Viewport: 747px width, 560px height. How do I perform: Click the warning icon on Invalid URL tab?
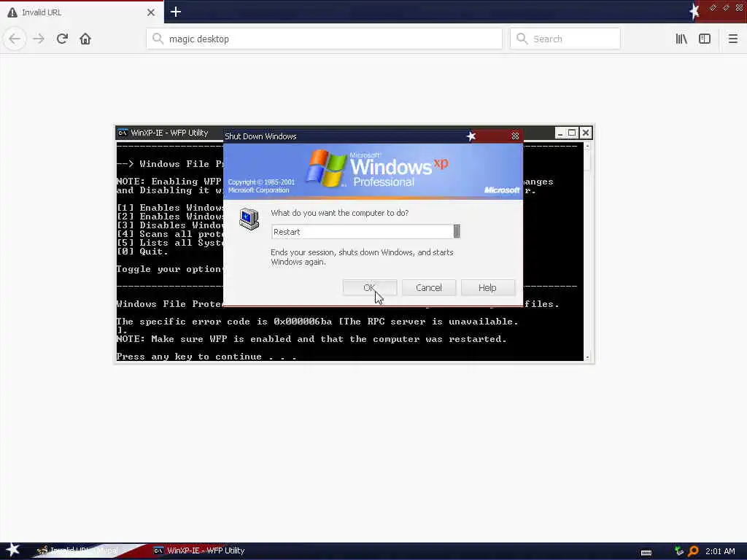click(12, 12)
